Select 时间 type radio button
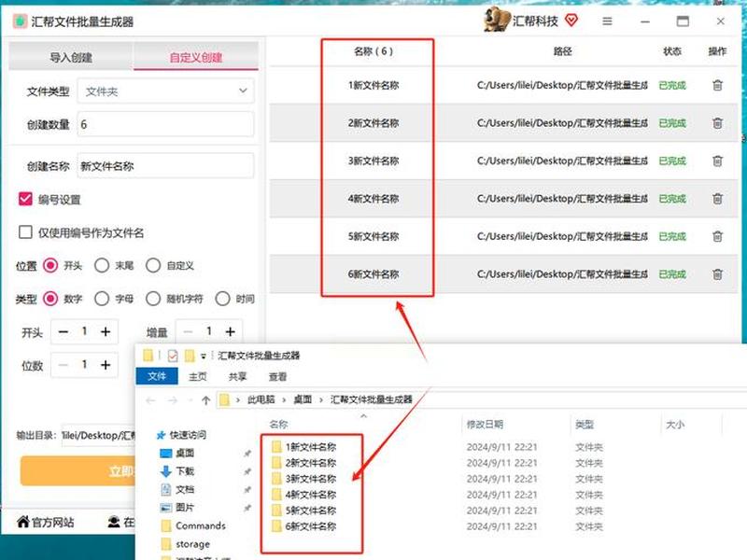Screen dimensions: 747x560 pos(222,299)
